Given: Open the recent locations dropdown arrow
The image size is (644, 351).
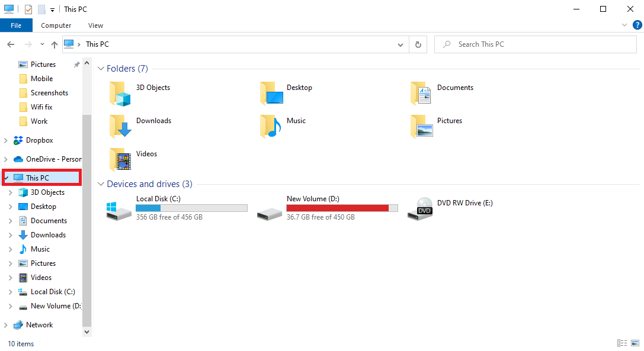Looking at the screenshot, I should point(42,44).
